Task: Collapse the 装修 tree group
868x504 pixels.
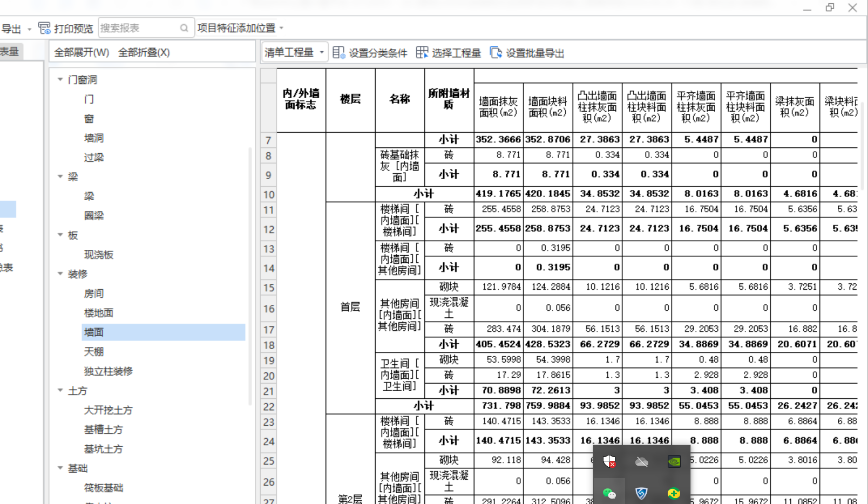Action: [60, 274]
